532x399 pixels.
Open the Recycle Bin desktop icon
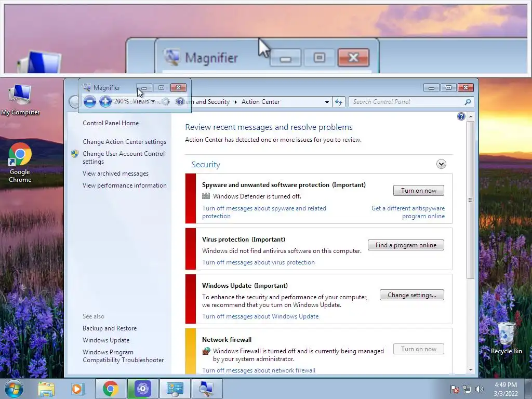(506, 338)
